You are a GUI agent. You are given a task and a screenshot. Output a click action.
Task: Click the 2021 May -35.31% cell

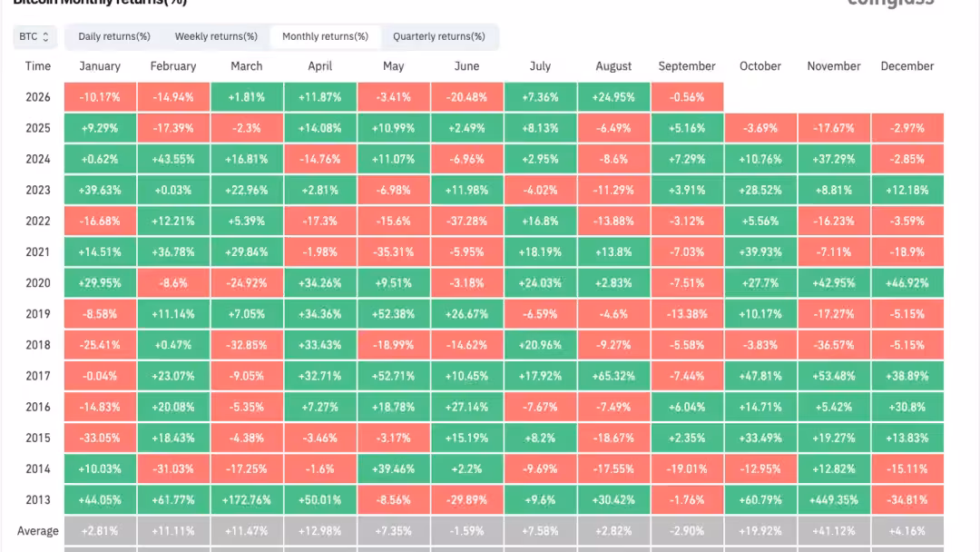pos(393,251)
